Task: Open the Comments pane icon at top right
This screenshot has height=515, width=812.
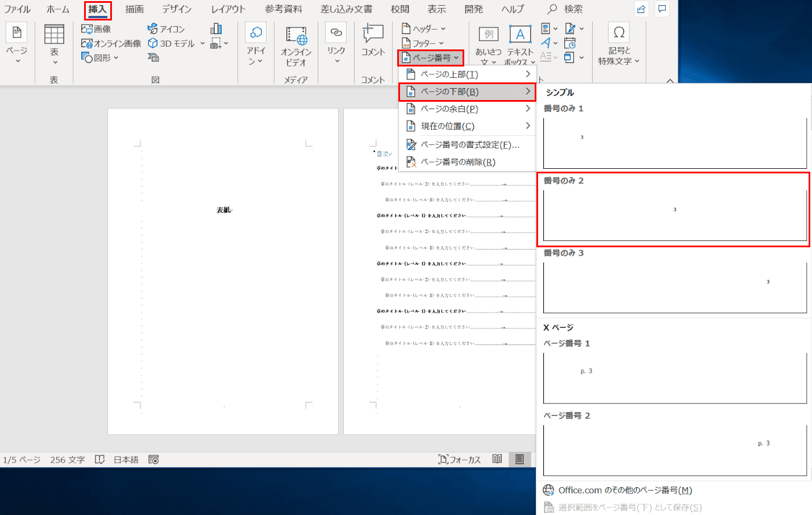Action: pos(662,9)
